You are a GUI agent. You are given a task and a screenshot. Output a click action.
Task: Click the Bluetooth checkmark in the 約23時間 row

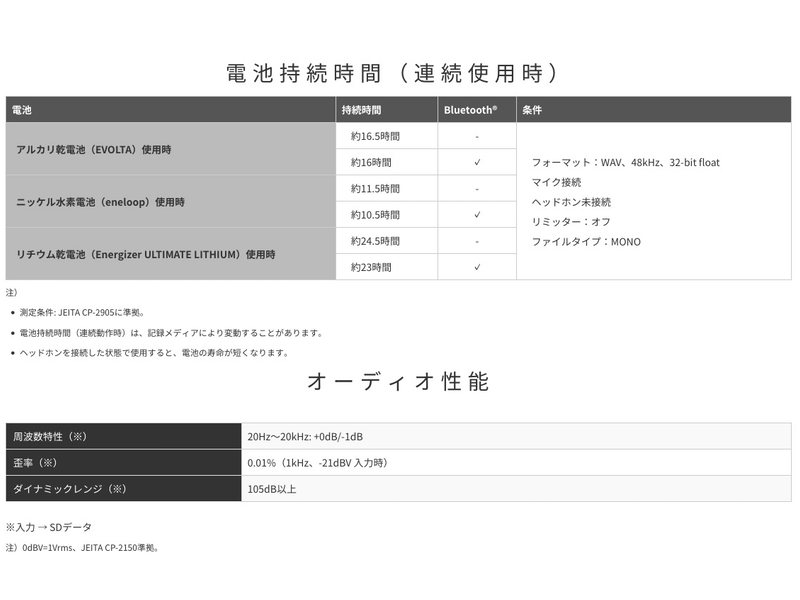[x=477, y=268]
